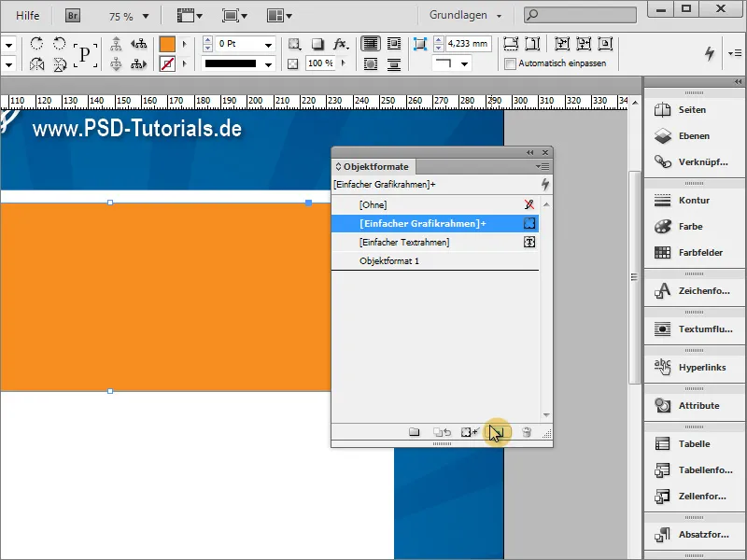The width and height of the screenshot is (747, 560).
Task: Select the container object icon
Action: point(116,44)
